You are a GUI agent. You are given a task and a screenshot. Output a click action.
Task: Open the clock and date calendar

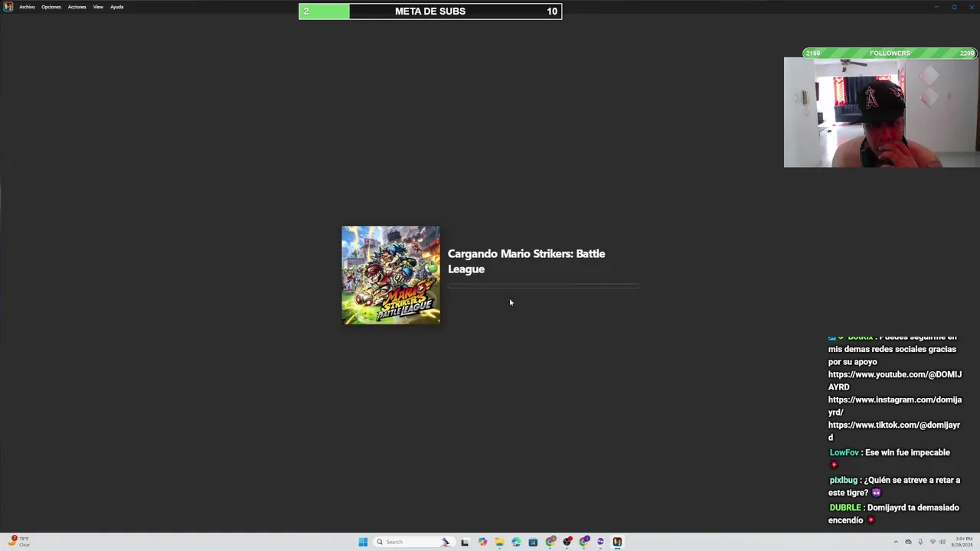(964, 542)
